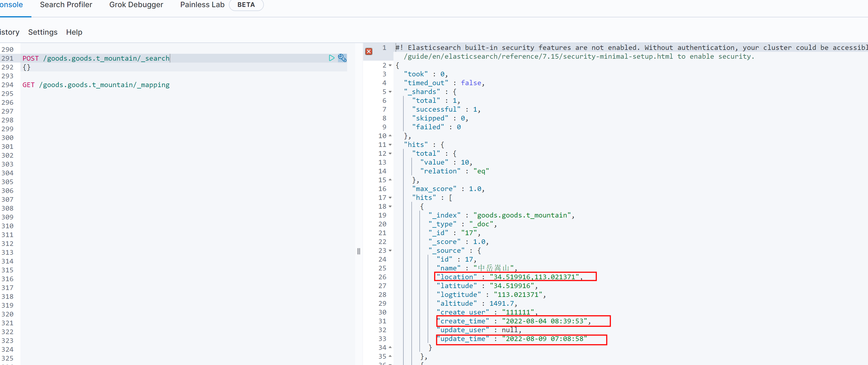The height and width of the screenshot is (365, 868).
Task: Collapse the _shards fold arrow at line 5
Action: (390, 92)
